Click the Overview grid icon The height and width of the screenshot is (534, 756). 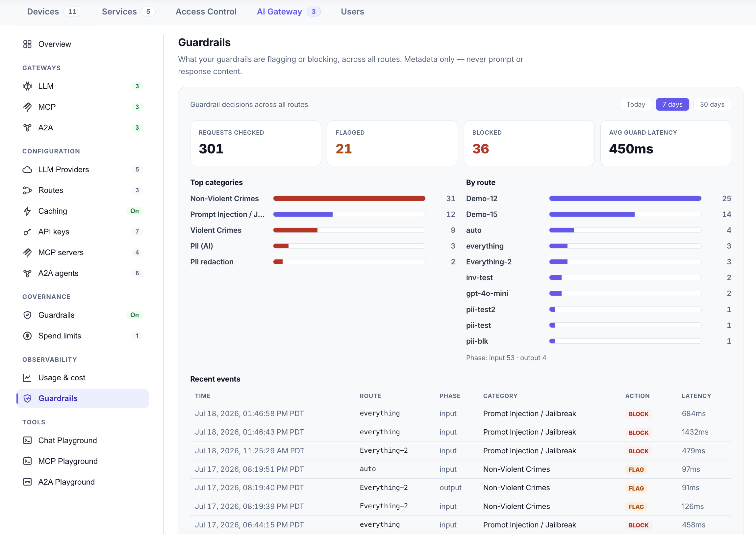point(27,44)
